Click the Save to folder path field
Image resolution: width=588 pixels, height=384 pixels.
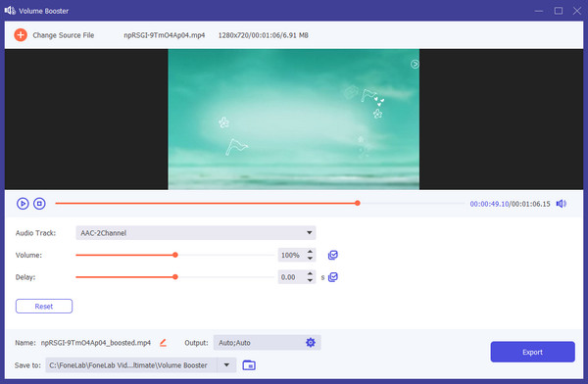coord(131,364)
